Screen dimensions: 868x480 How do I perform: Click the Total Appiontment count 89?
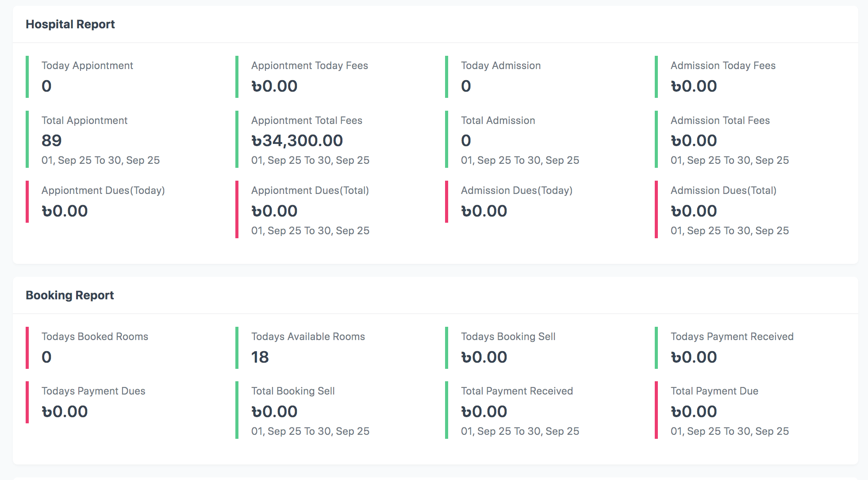(52, 141)
